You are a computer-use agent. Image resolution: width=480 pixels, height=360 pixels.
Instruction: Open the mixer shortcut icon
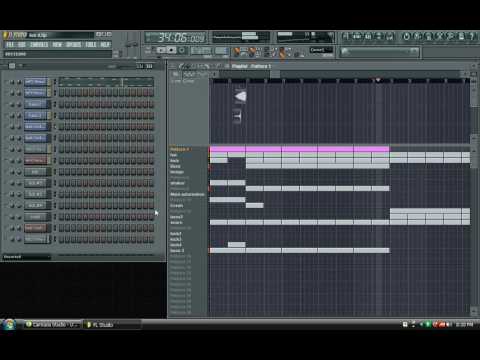[390, 36]
